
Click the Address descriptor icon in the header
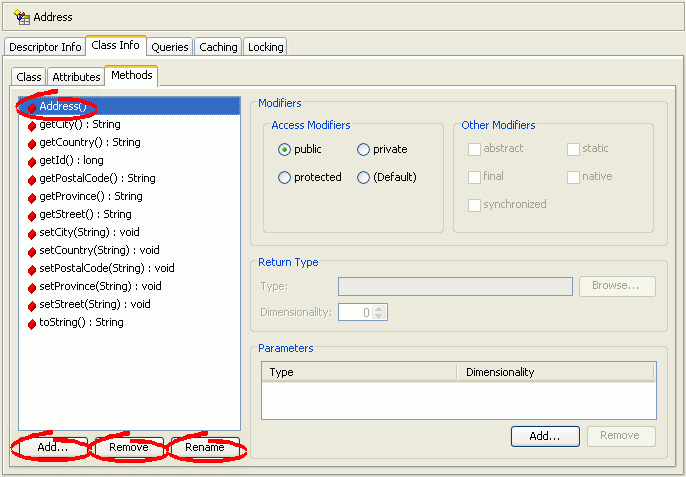pyautogui.click(x=22, y=17)
